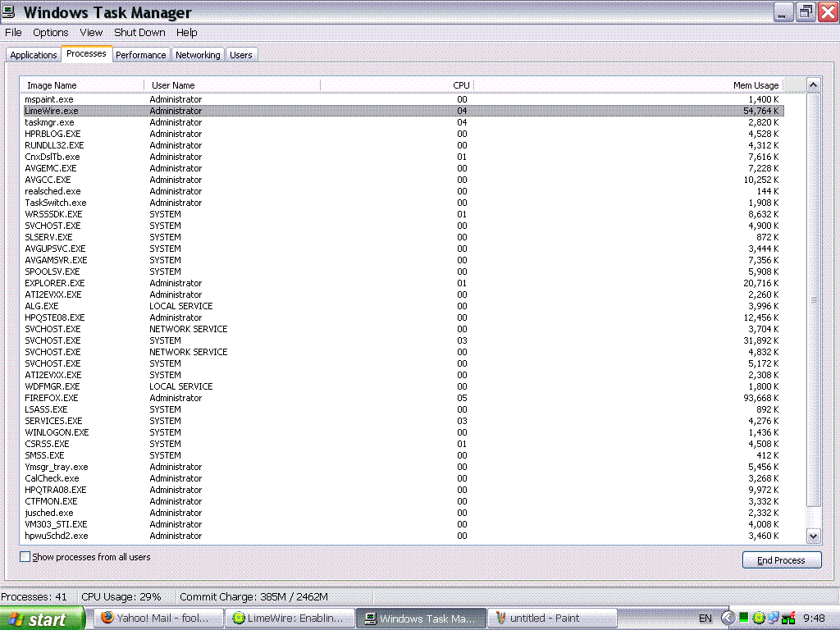Viewport: 840px width, 630px height.
Task: Select the HPQSTE08.EXE process
Action: (55, 317)
